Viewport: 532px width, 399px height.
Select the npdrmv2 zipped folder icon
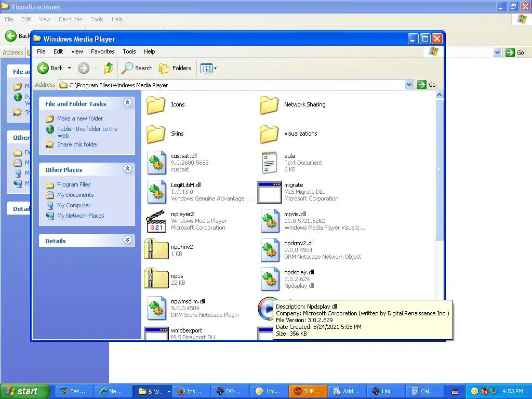click(156, 249)
